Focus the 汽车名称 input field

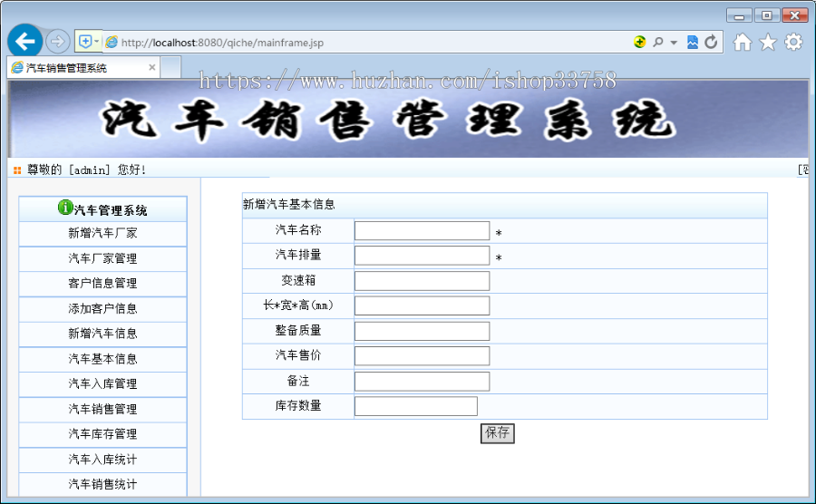click(422, 231)
